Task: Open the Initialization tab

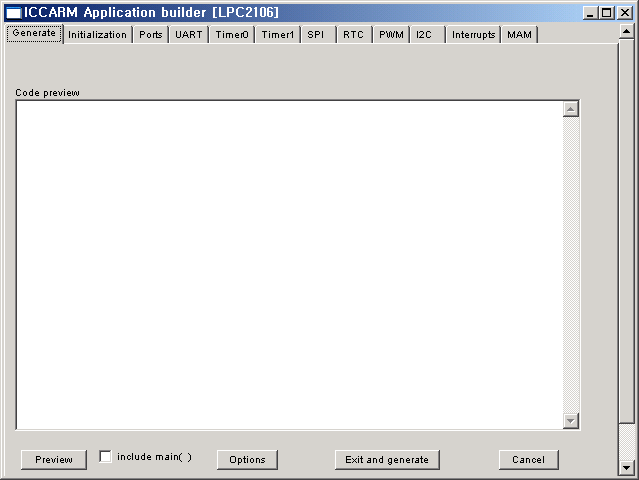Action: [97, 35]
